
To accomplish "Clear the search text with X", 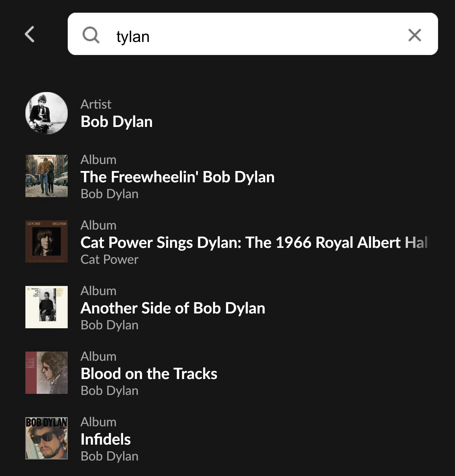I will tap(414, 35).
